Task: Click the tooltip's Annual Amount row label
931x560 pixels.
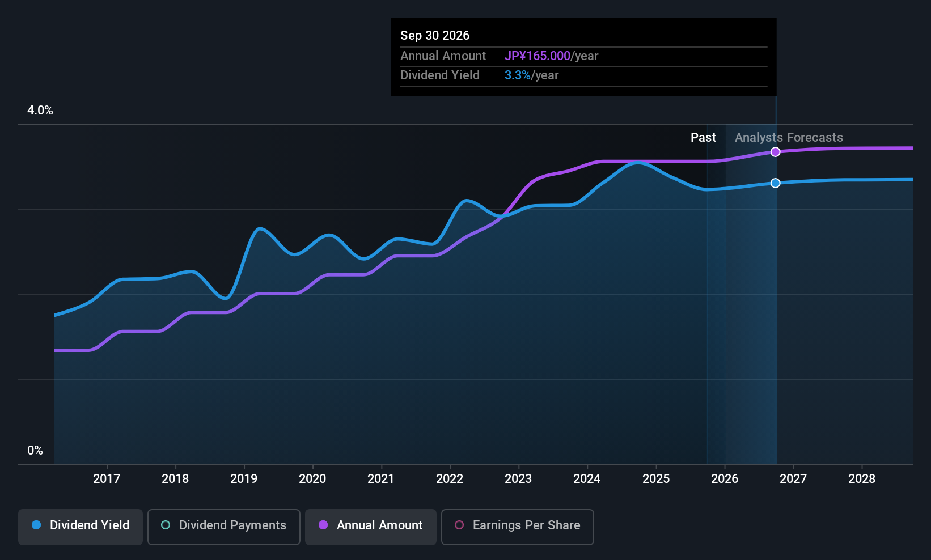Action: 443,56
